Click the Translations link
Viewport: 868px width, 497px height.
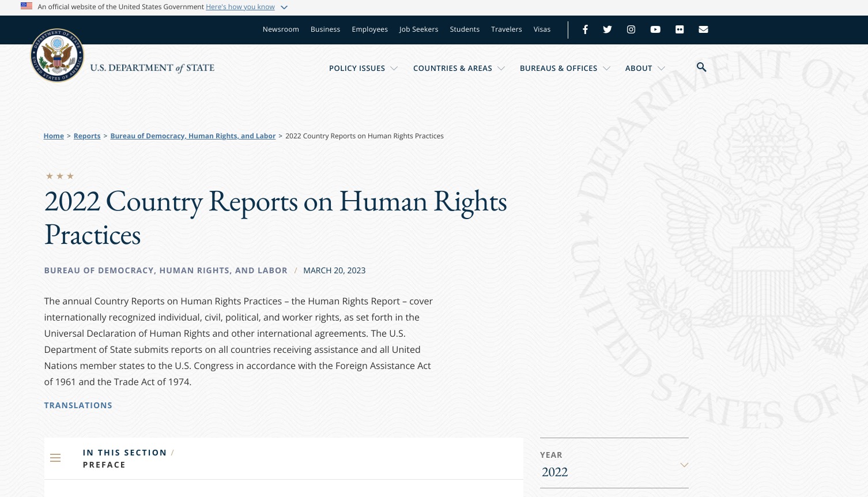pos(78,405)
